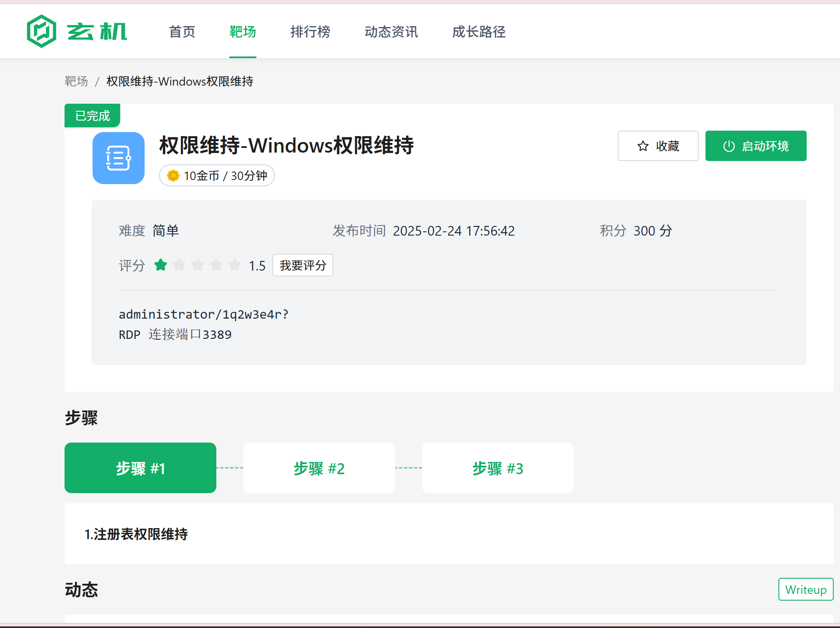Open 动态资讯 in navigation
This screenshot has width=840, height=628.
pos(391,32)
